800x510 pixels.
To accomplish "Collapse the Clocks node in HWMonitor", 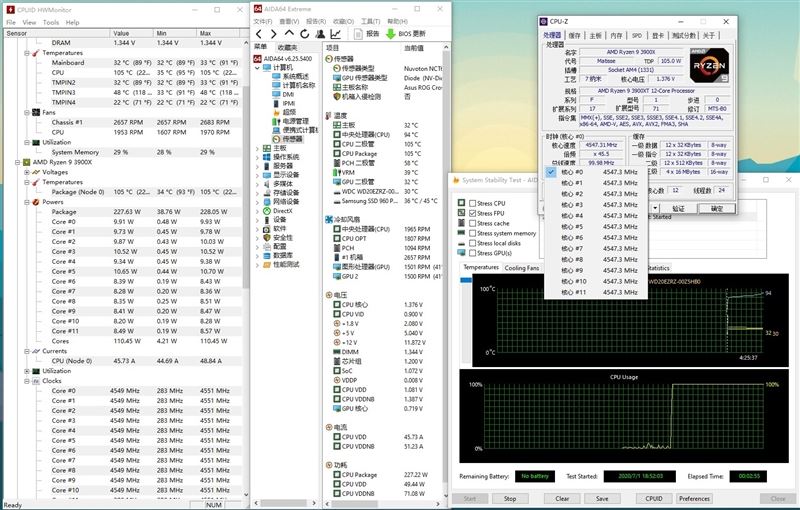I will click(x=27, y=381).
